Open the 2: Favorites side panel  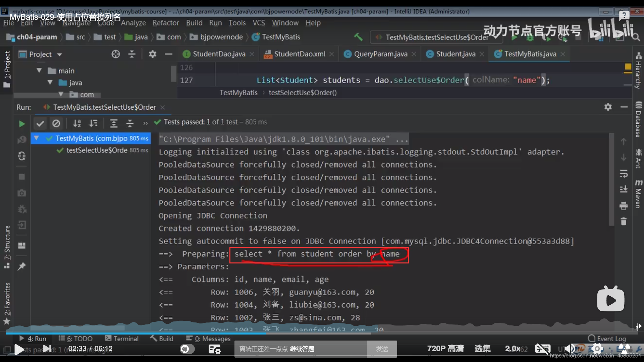pyautogui.click(x=7, y=303)
